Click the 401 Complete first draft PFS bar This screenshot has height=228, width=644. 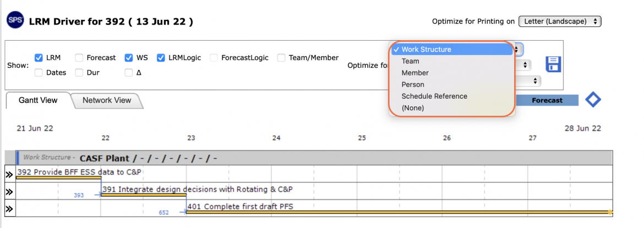click(x=399, y=212)
